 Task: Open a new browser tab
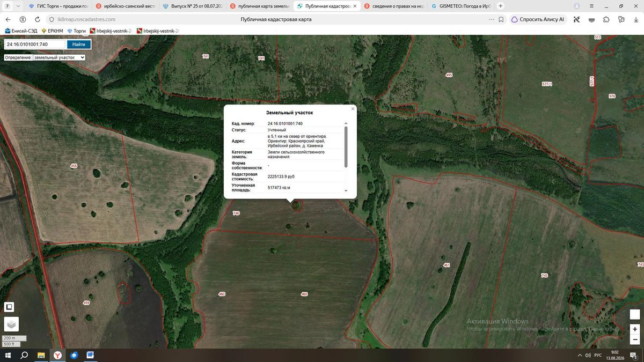point(501,6)
